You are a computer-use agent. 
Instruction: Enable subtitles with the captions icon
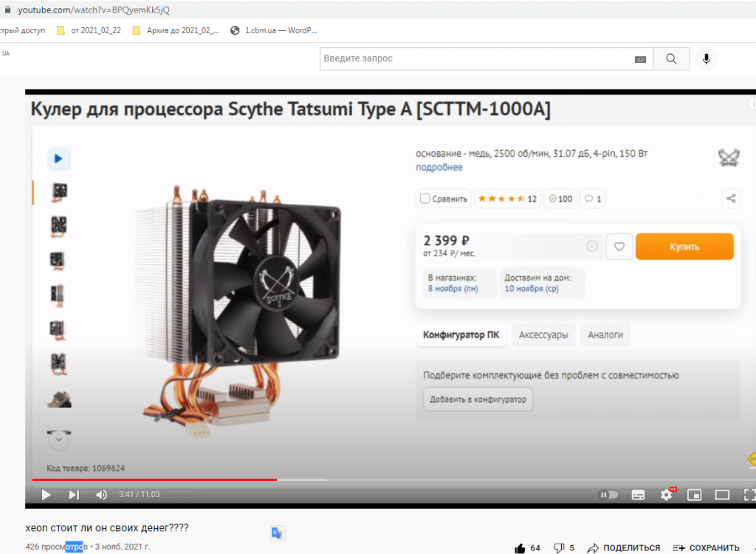tap(638, 495)
